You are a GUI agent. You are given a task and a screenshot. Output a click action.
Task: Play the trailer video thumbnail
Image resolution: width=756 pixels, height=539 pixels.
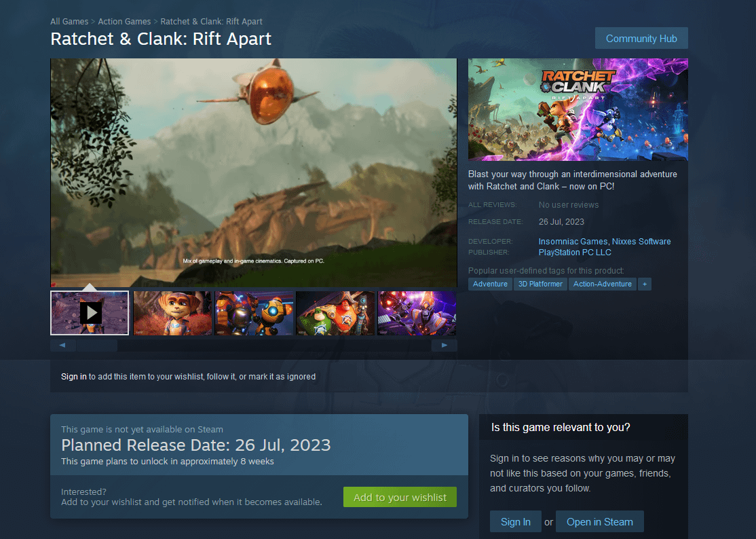coord(90,313)
